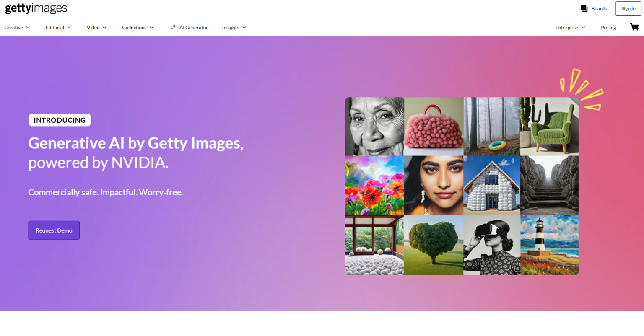Image resolution: width=644 pixels, height=336 pixels.
Task: Open Boards link in the header
Action: (x=599, y=8)
